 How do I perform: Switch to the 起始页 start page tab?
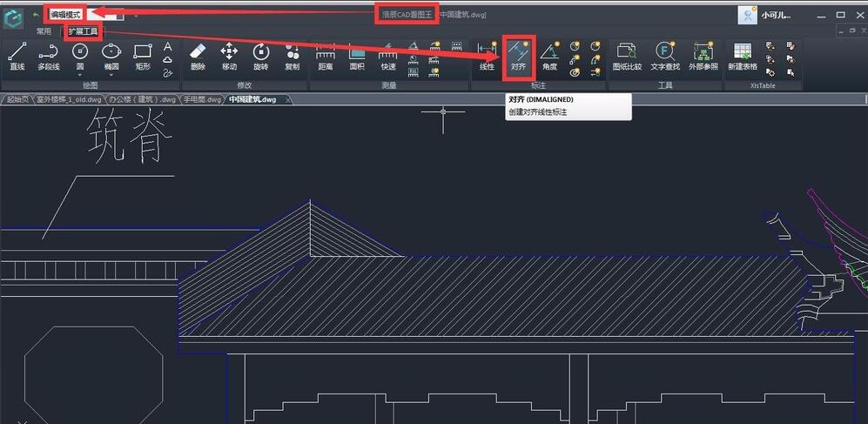(17, 99)
